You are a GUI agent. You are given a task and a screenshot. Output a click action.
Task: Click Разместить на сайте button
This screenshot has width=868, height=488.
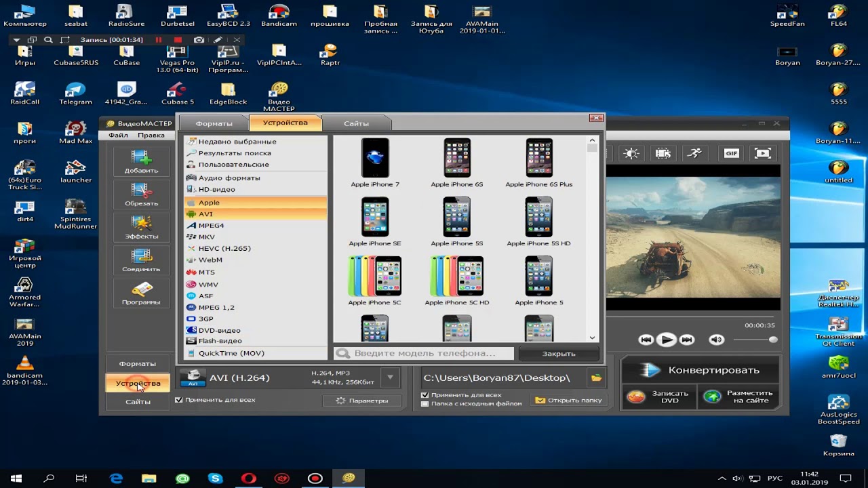click(739, 396)
